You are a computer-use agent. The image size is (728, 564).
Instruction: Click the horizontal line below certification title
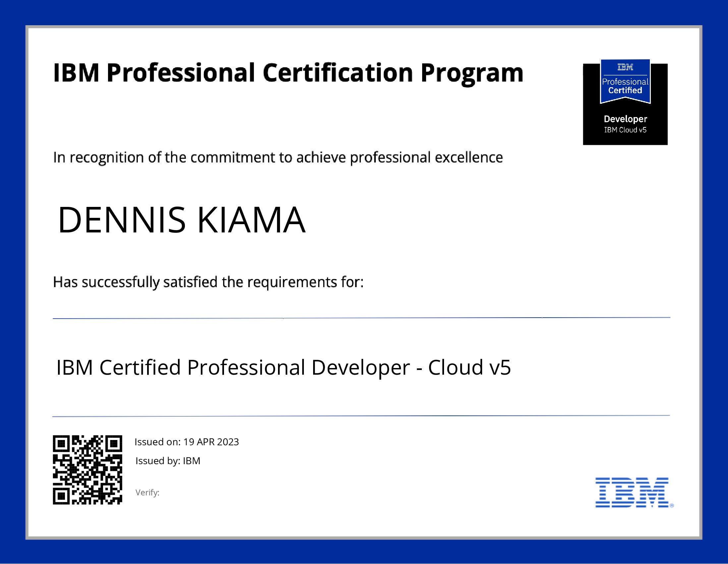[361, 416]
